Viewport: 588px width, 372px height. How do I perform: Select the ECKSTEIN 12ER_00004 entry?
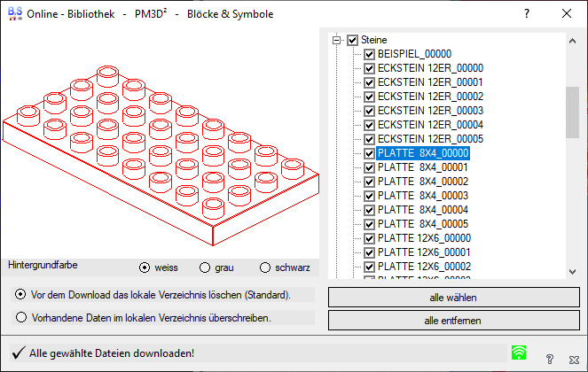pos(430,125)
